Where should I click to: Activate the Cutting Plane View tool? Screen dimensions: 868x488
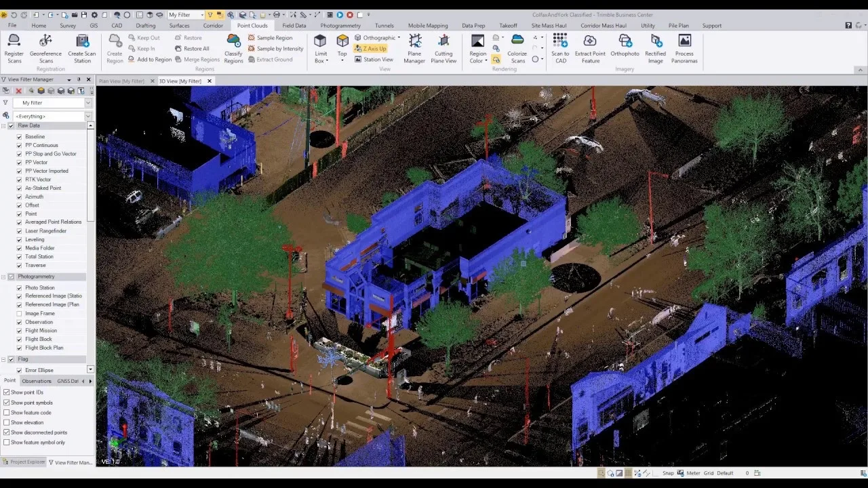click(443, 49)
